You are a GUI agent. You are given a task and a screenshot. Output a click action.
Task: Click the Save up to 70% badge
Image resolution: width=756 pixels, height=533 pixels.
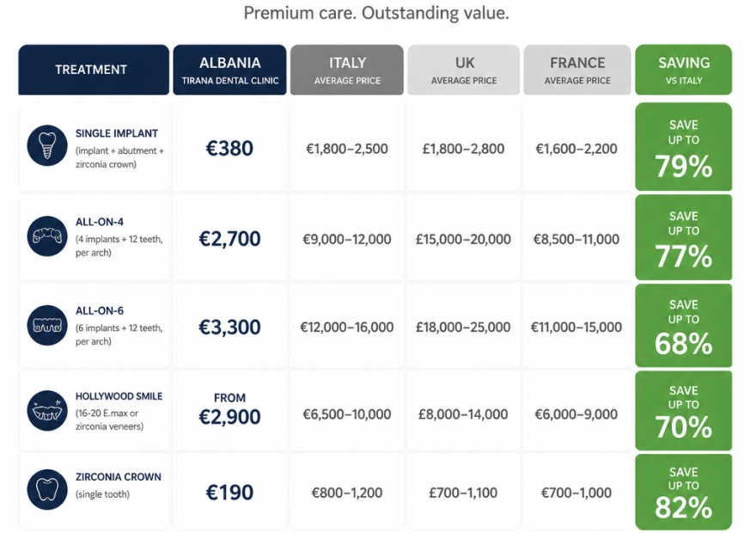684,410
